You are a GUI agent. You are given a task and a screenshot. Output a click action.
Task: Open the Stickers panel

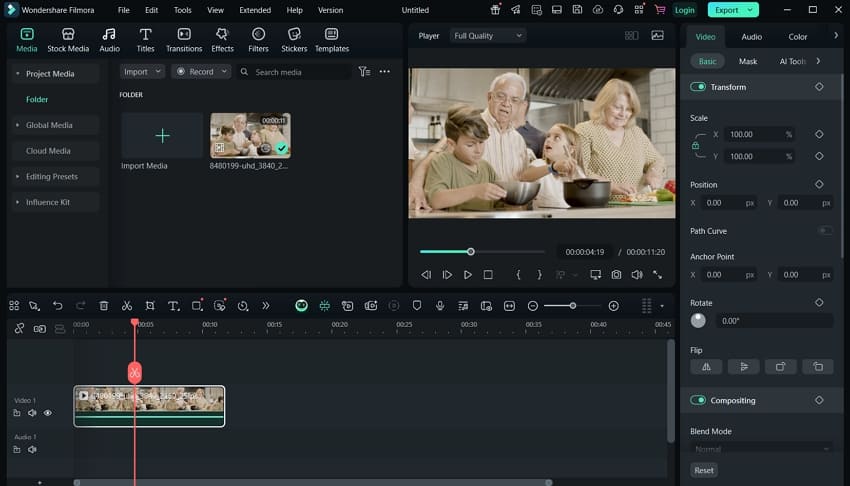point(294,40)
